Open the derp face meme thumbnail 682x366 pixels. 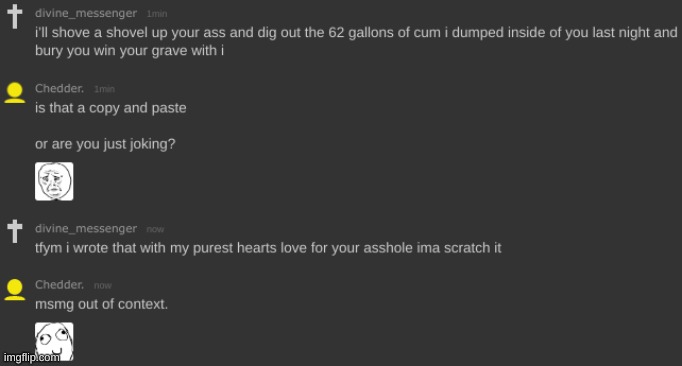(x=54, y=342)
